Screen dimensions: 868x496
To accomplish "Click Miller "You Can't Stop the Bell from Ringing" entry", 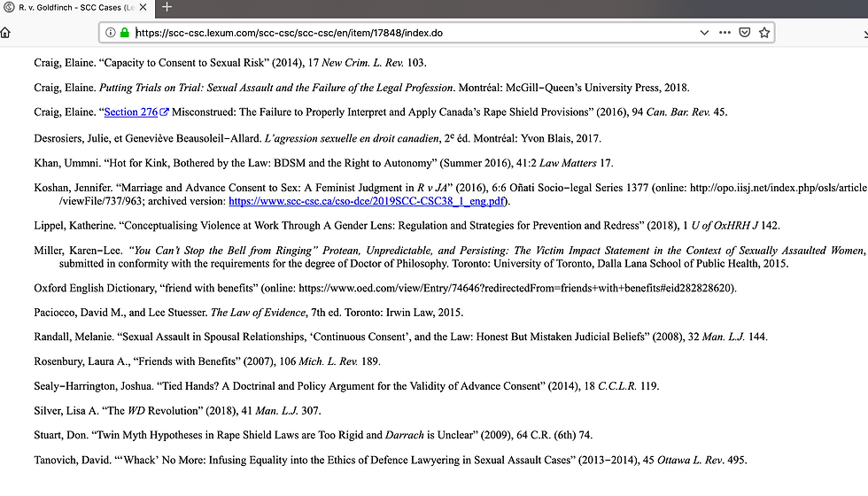I will click(450, 257).
